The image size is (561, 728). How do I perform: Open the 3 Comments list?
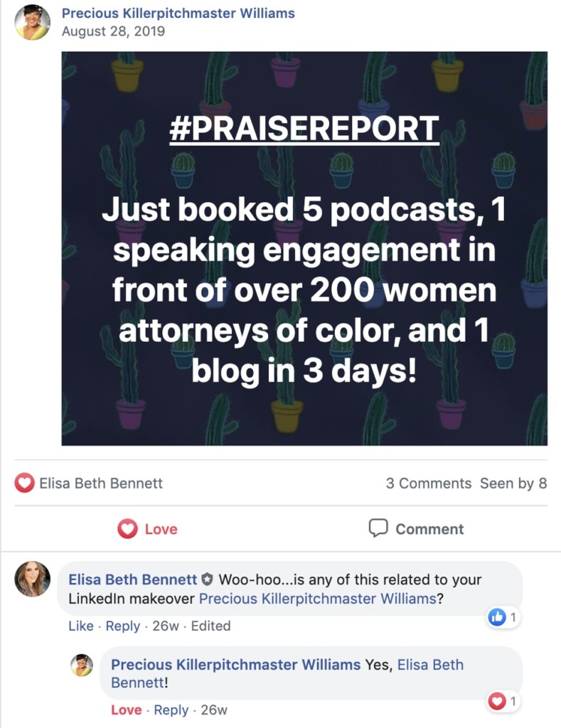click(x=428, y=483)
